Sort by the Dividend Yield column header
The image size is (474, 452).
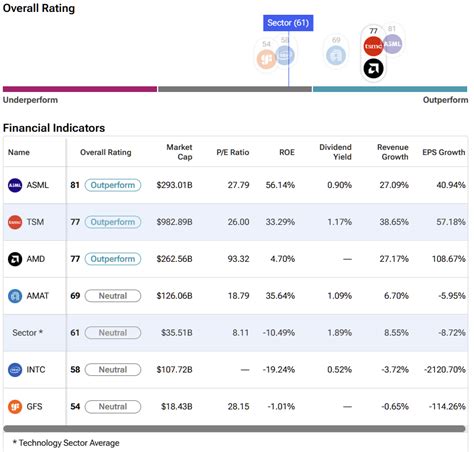335,152
